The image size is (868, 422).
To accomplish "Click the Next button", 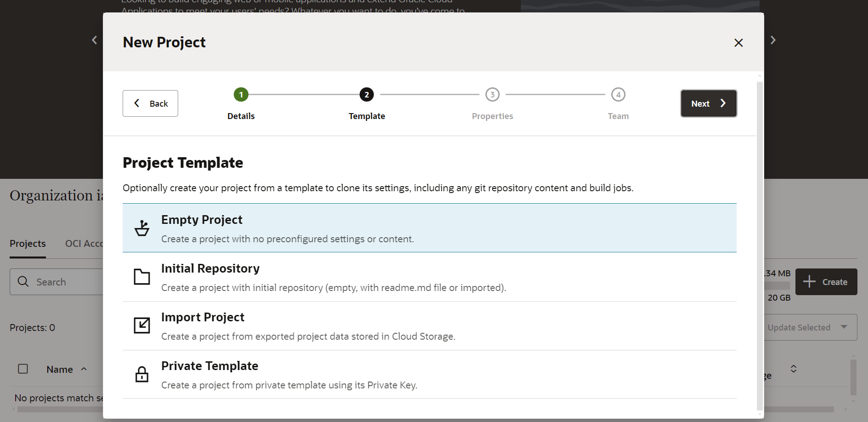I will 709,103.
